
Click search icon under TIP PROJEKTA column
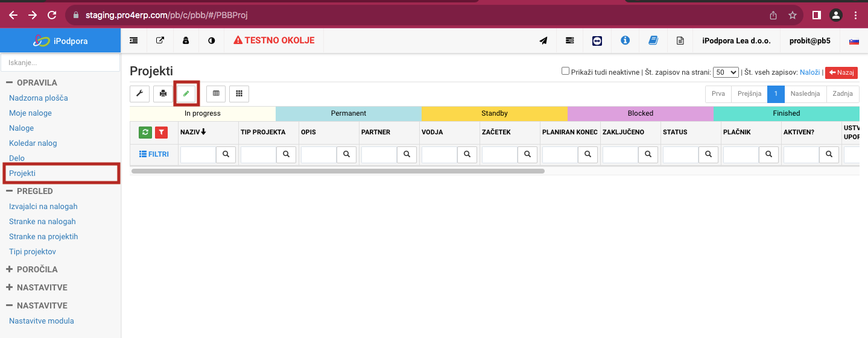[x=286, y=155]
